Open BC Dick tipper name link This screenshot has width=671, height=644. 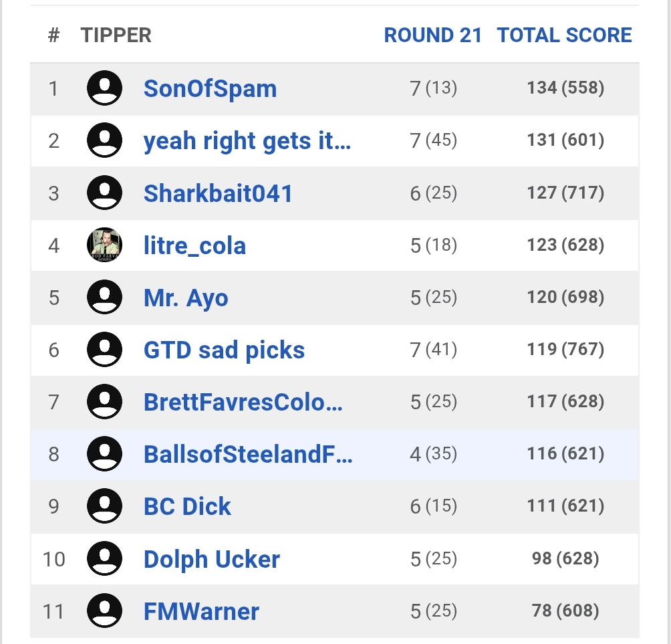pos(187,507)
